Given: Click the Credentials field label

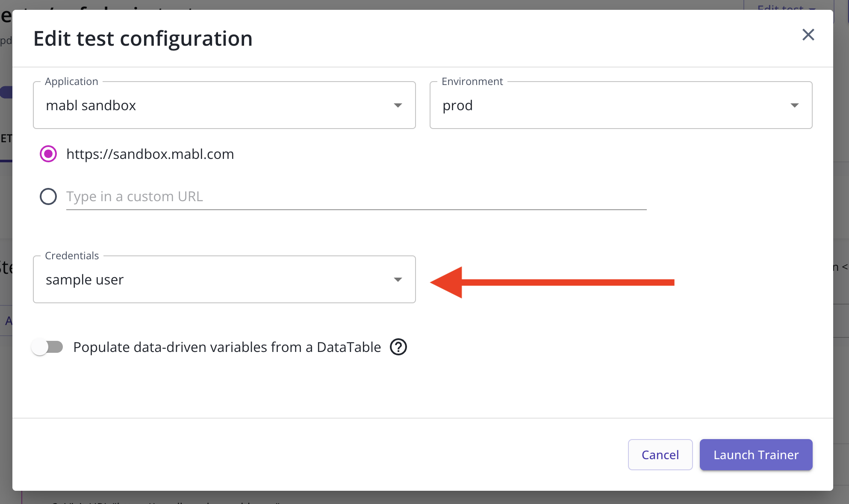Looking at the screenshot, I should pyautogui.click(x=72, y=256).
